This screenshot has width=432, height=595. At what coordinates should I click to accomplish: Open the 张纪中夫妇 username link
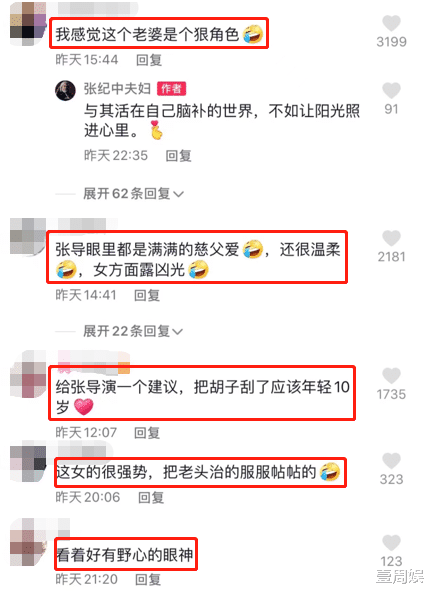(117, 89)
